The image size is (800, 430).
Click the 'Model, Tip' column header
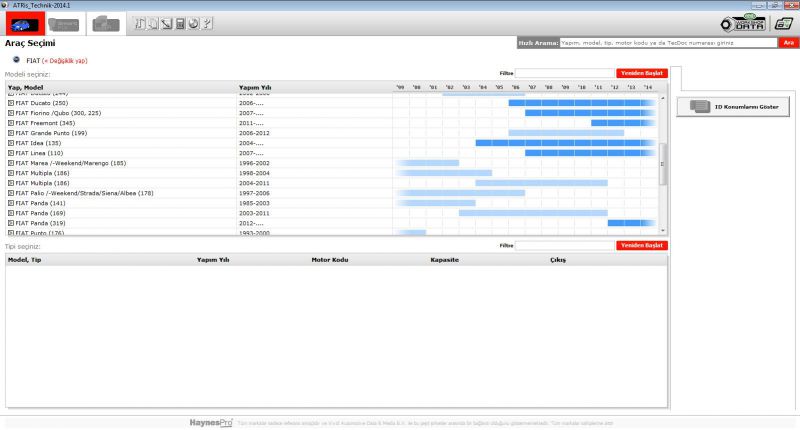point(24,260)
